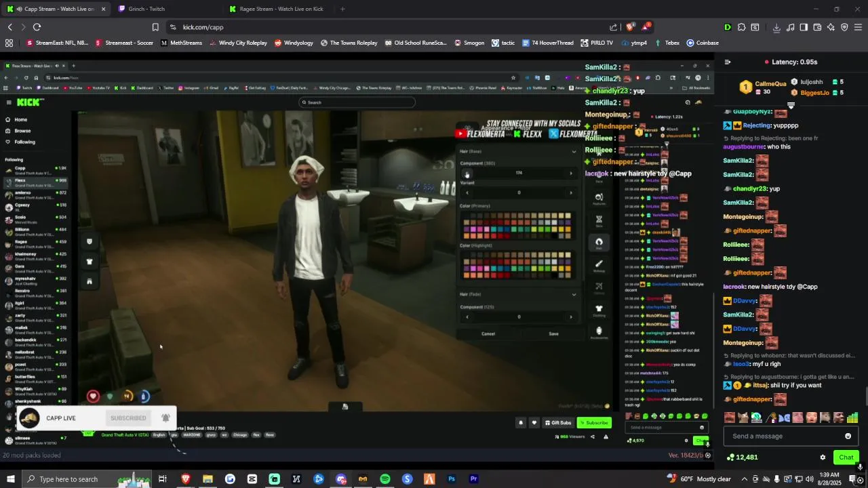Screen dimensions: 868x488
Task: Open the share page icon
Action: pyautogui.click(x=614, y=27)
